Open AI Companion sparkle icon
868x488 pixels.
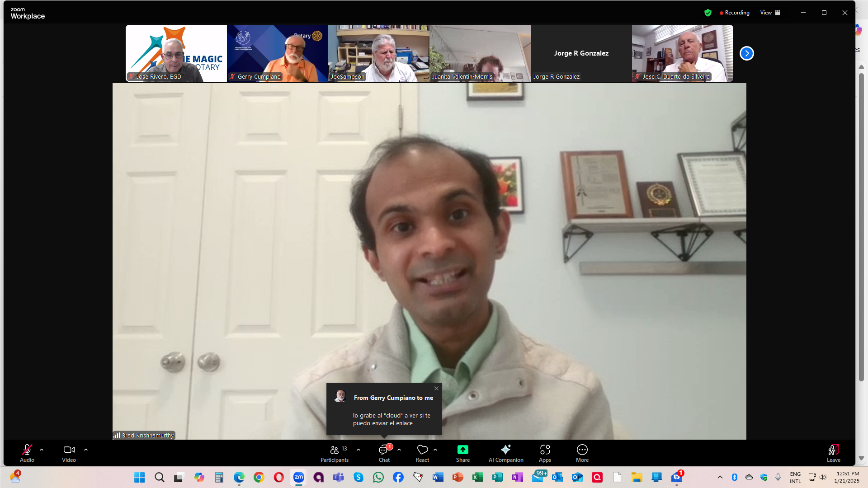(505, 450)
